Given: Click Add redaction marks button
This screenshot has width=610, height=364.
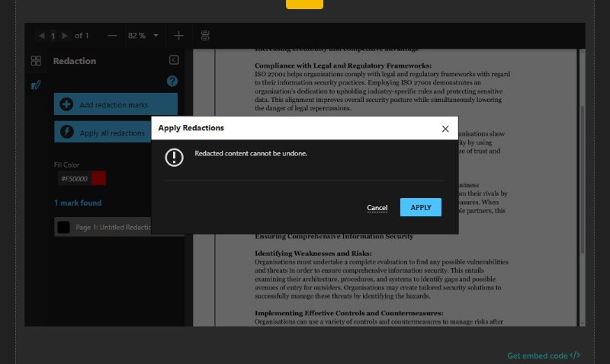Looking at the screenshot, I should pyautogui.click(x=115, y=104).
